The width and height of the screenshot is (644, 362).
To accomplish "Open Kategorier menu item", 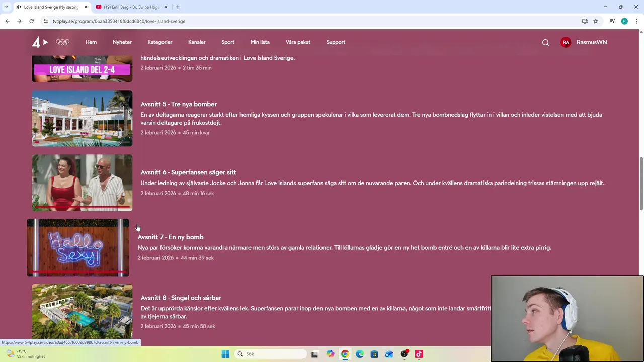I will pos(160,42).
